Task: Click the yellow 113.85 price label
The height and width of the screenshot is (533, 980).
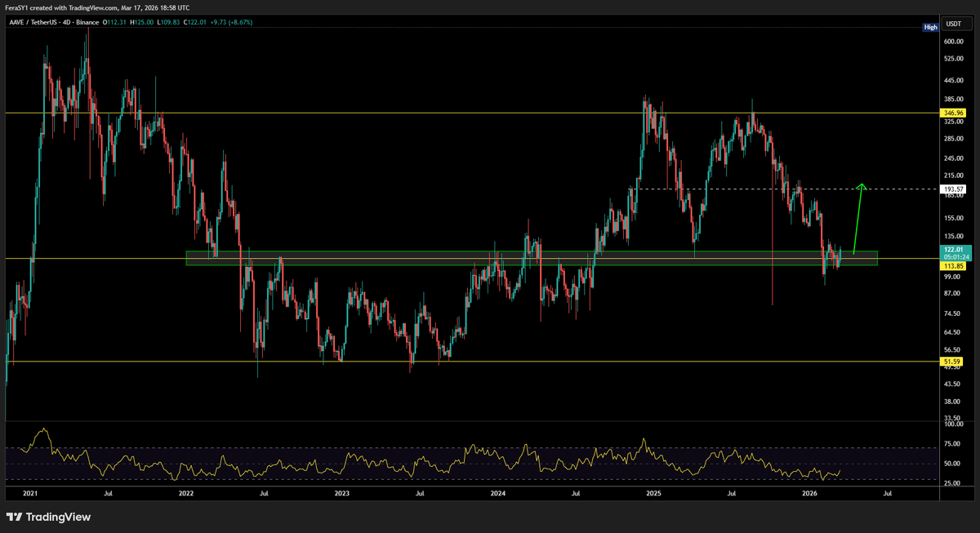Action: coord(952,265)
